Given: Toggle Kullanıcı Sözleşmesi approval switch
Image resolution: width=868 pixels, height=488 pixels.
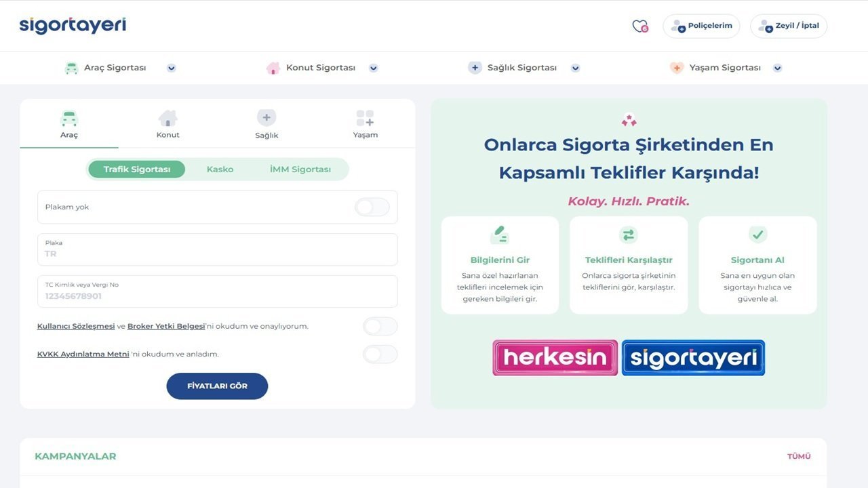Looking at the screenshot, I should pos(380,326).
